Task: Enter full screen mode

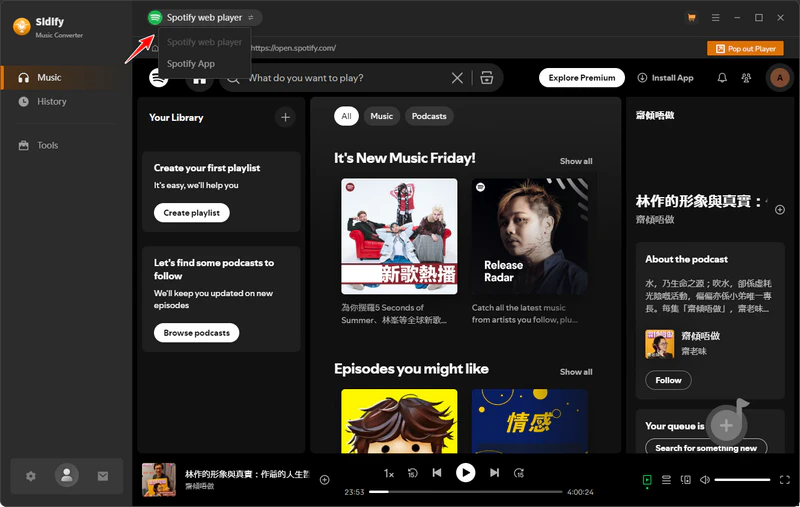Action: click(x=785, y=479)
